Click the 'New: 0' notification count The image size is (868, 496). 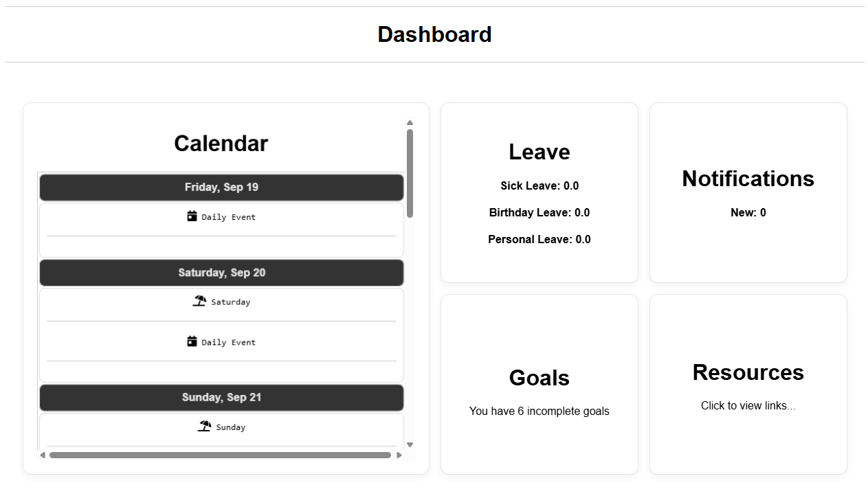748,212
